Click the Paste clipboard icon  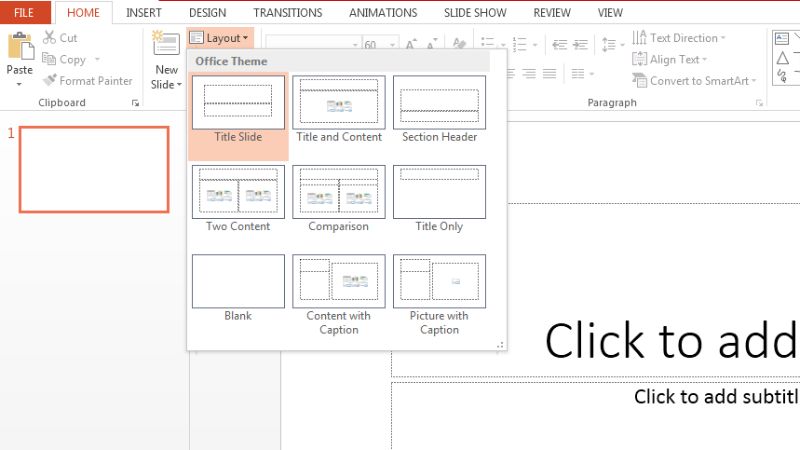[x=20, y=46]
